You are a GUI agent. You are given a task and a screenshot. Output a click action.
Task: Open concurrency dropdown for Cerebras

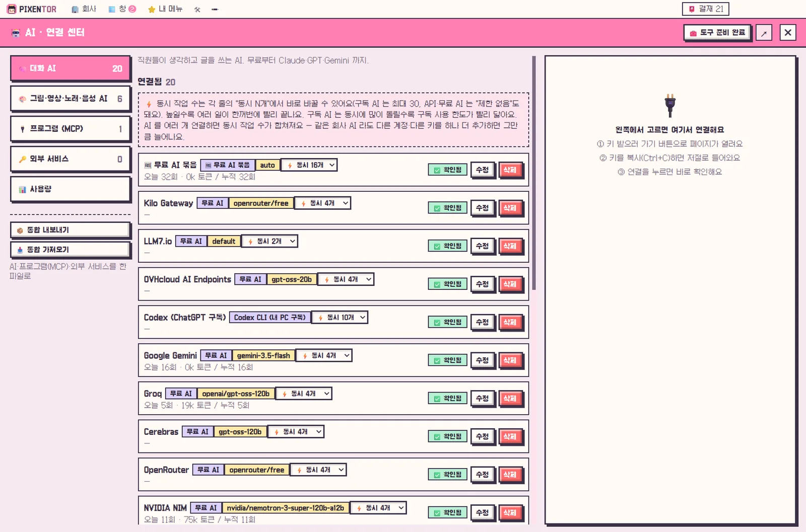point(296,432)
